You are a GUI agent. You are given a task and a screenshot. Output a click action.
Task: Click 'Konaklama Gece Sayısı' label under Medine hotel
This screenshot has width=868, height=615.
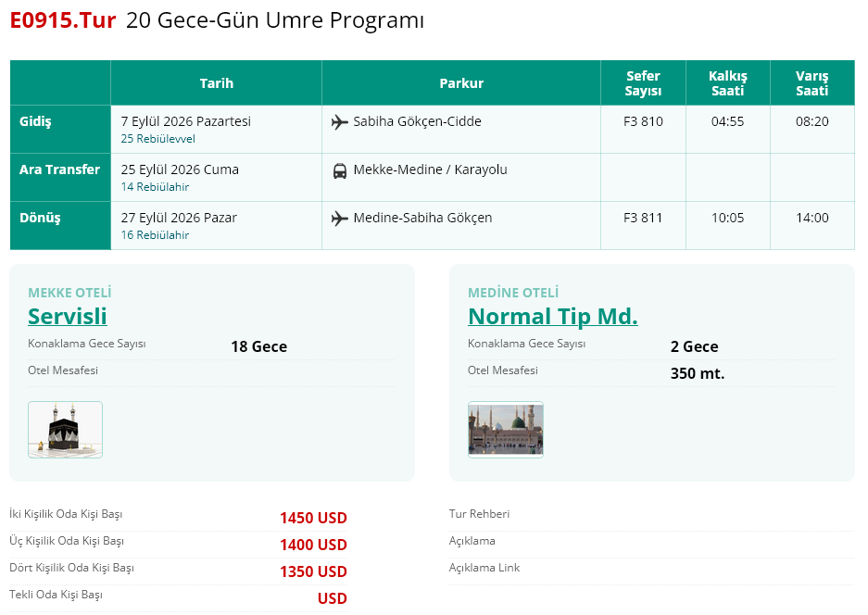(x=526, y=344)
